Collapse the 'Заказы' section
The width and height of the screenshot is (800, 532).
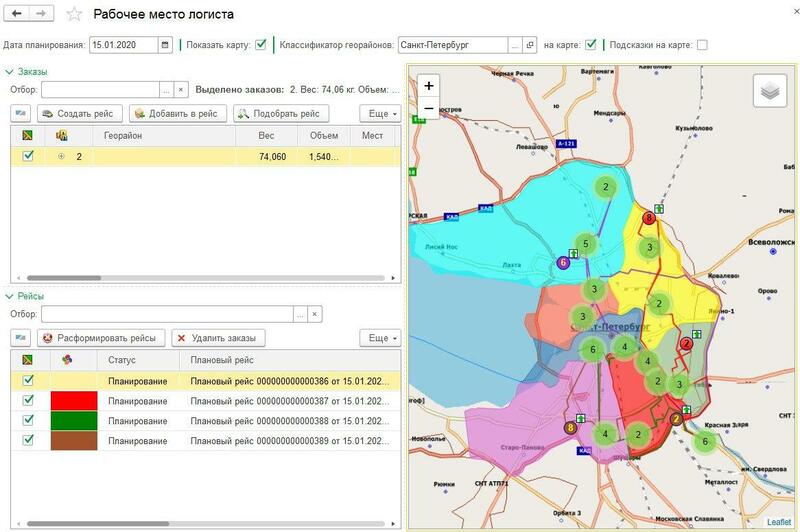[x=10, y=72]
